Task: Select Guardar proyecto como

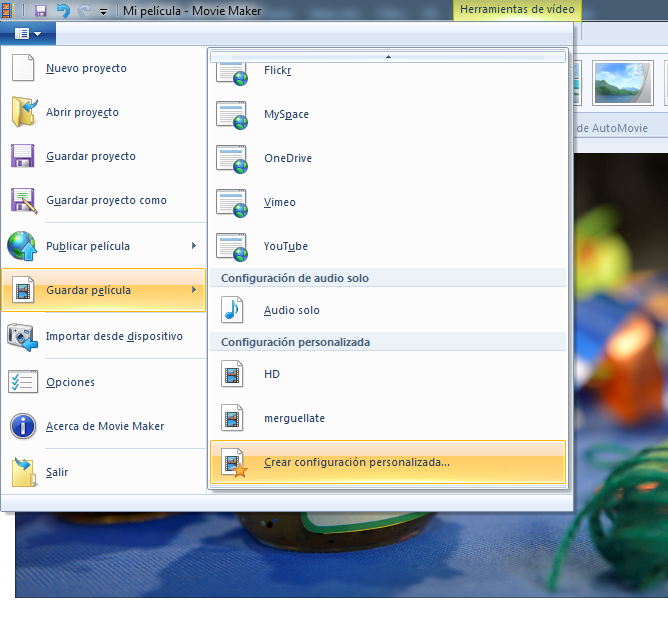Action: [106, 200]
